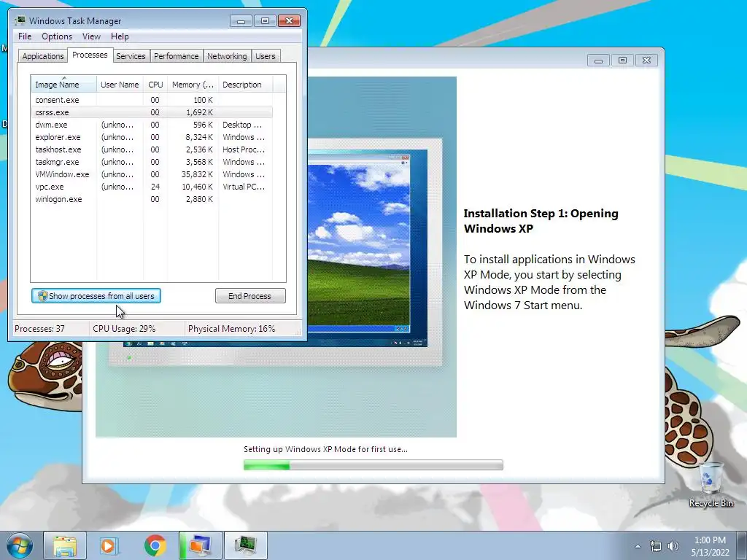747x560 pixels.
Task: Switch to the Applications tab
Action: point(43,56)
